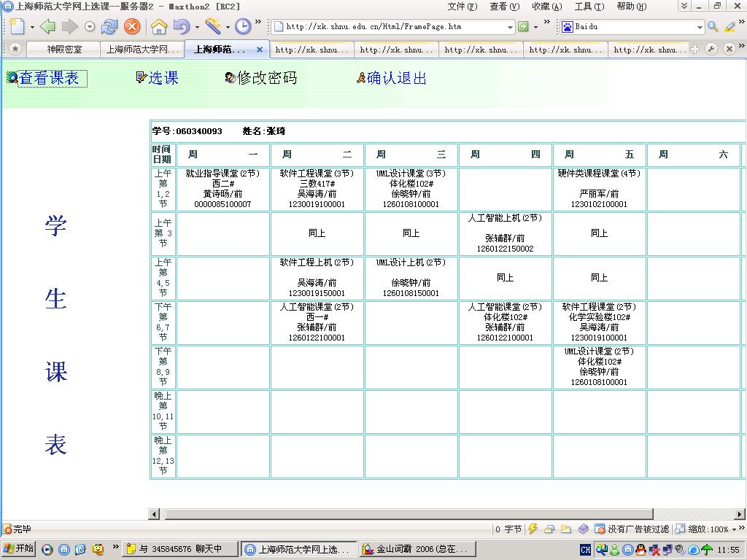Click the green Go button beside address bar
This screenshot has width=747, height=560.
(523, 27)
